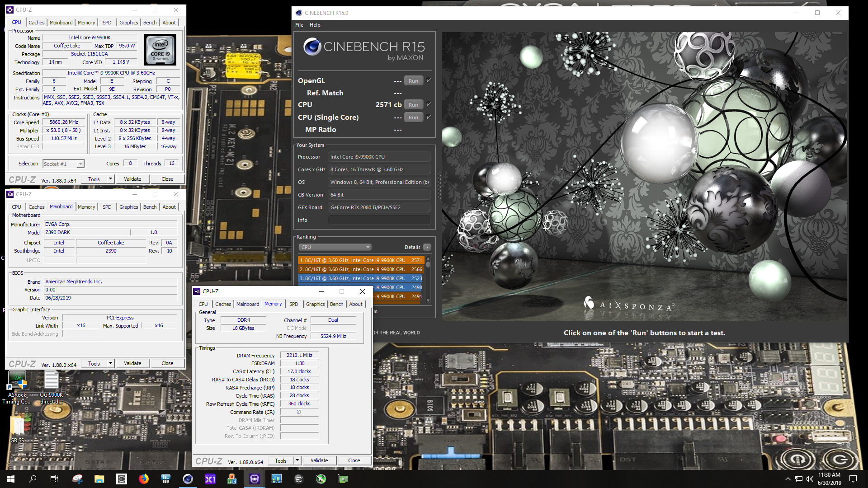
Task: Open About tab in Memory CPU-Z window
Action: point(356,304)
